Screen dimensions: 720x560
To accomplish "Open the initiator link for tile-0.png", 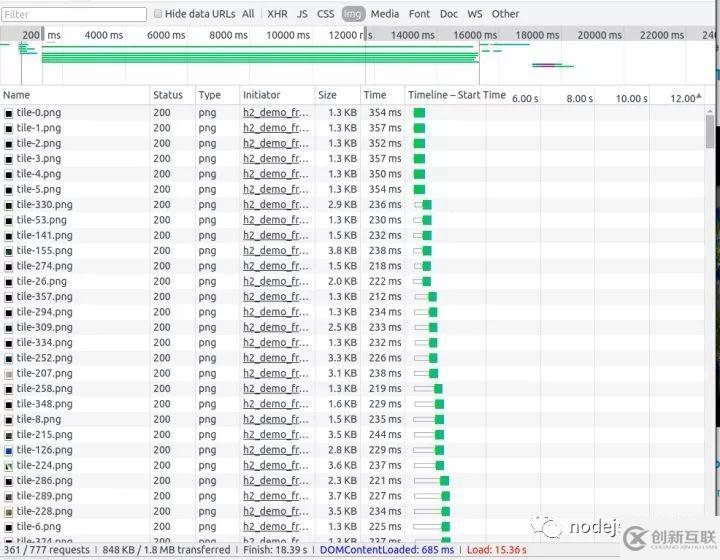I will tap(276, 112).
